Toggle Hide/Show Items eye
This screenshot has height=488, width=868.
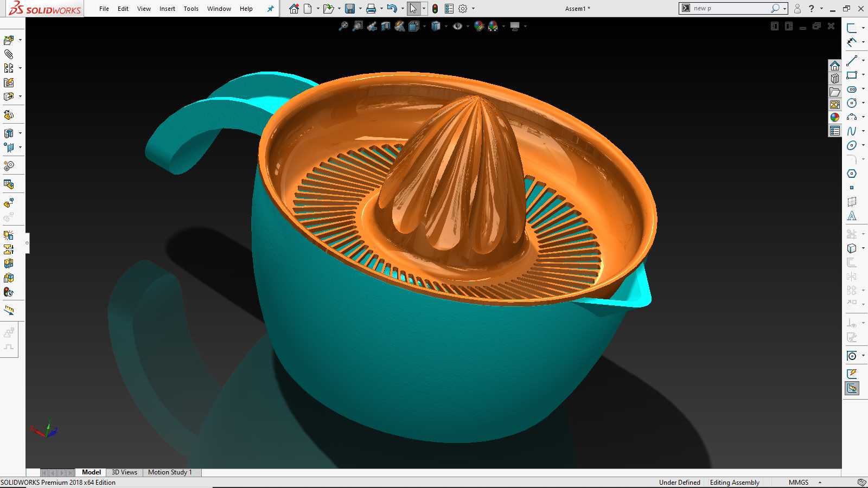pos(458,26)
